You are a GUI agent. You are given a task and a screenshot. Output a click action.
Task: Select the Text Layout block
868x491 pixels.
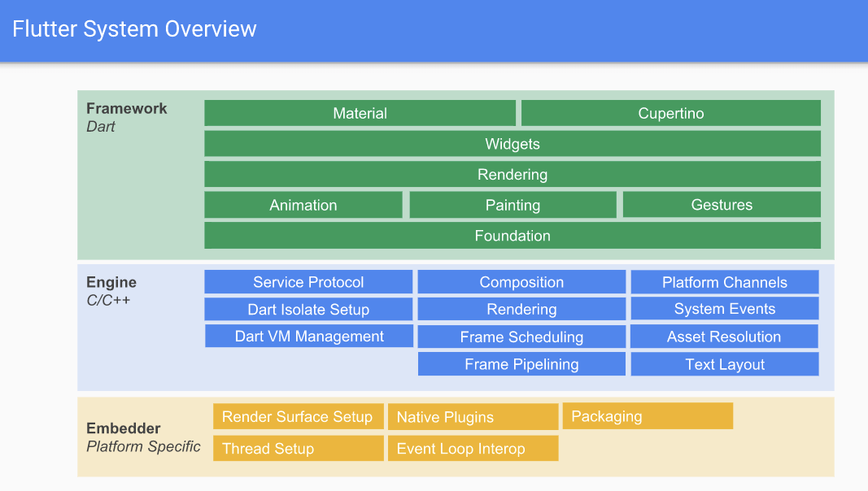click(x=725, y=364)
